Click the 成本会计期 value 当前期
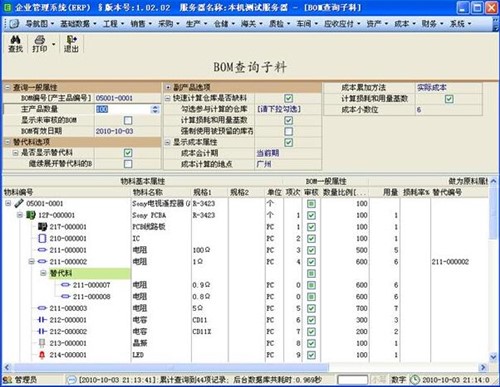This screenshot has width=500, height=387. coord(268,153)
